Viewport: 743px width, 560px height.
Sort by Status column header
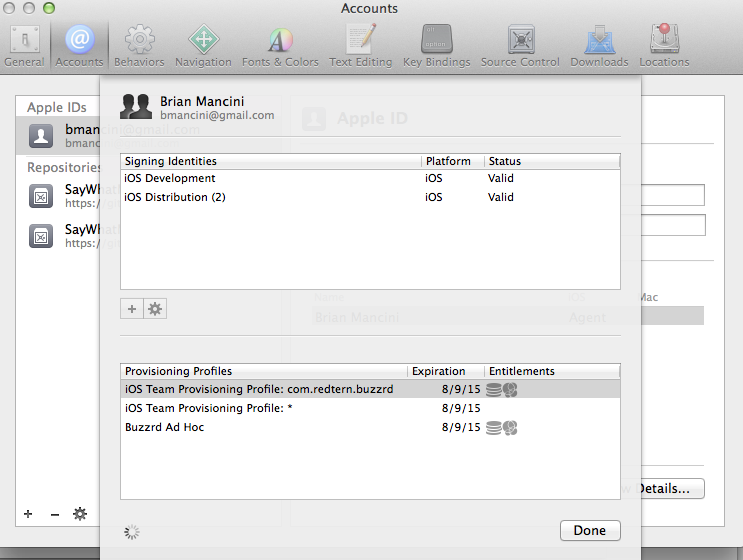click(552, 161)
